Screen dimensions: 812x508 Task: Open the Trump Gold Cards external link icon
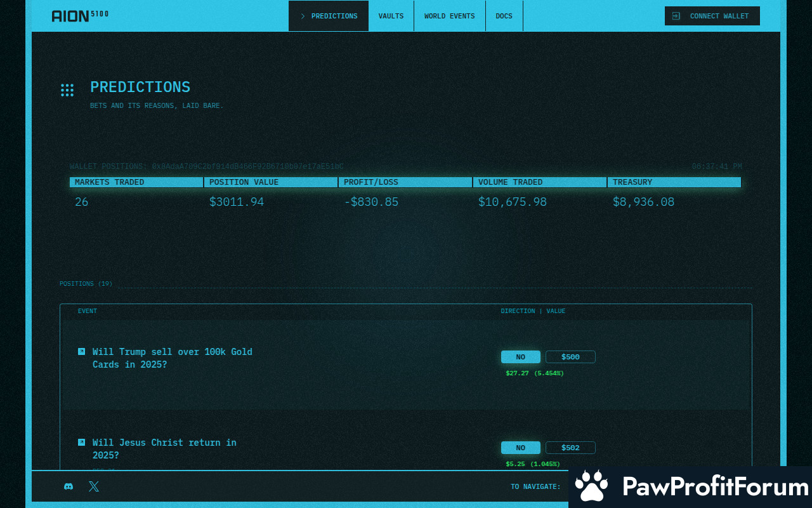click(81, 351)
